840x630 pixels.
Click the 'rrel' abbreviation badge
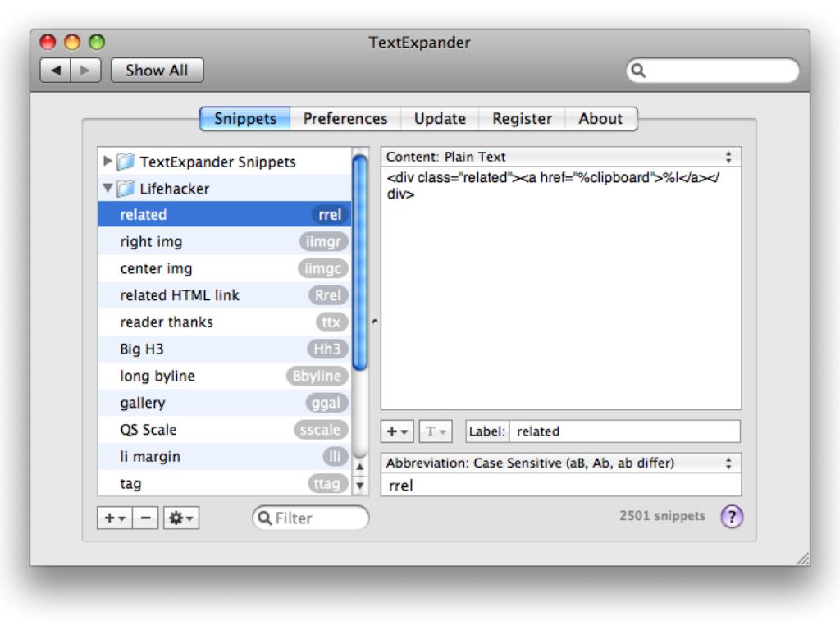tap(330, 215)
